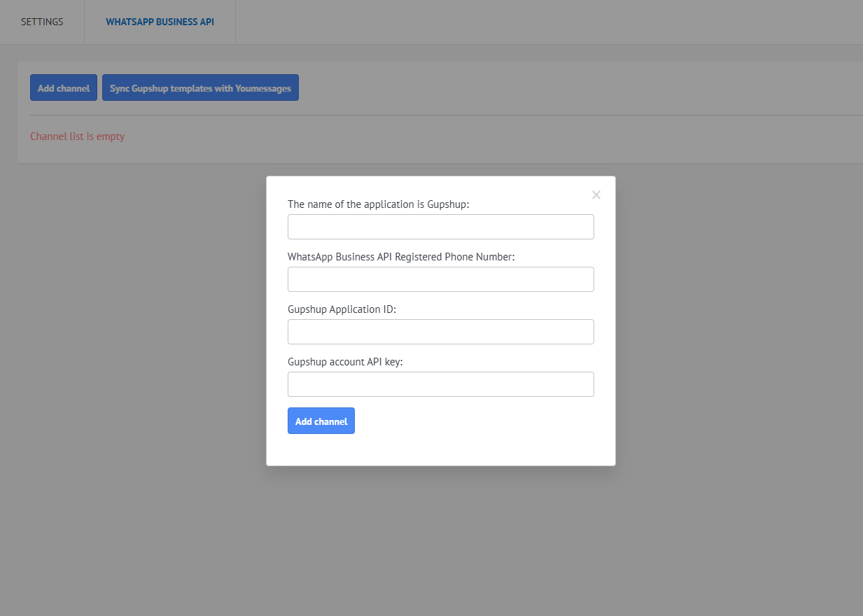
Task: Click empty tab bar area right of WhatsApp tab
Action: (x=546, y=22)
